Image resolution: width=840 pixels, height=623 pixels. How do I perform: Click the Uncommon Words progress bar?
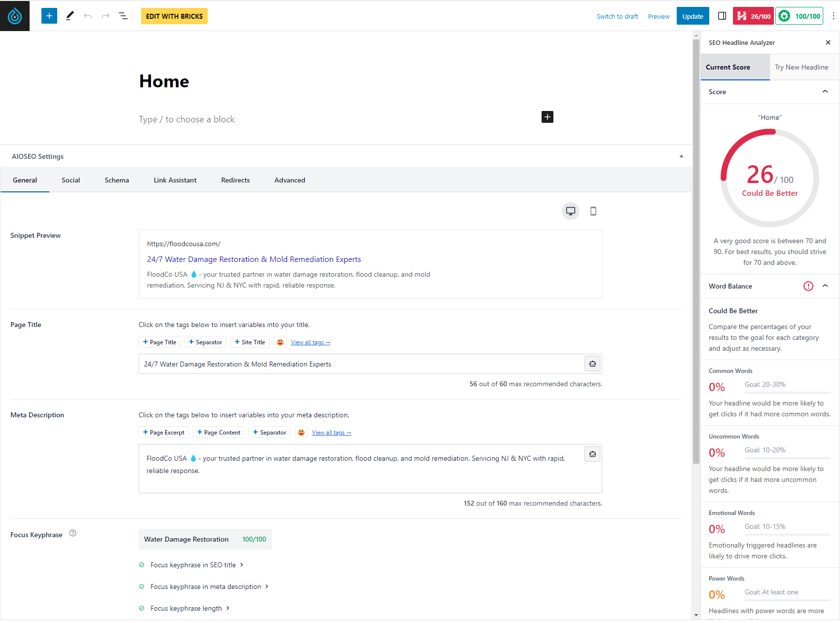[788, 458]
